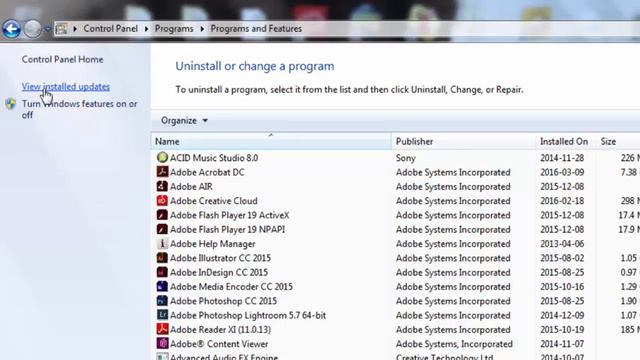640x360 pixels.
Task: Open Turn Windows features on or off
Action: [x=79, y=109]
